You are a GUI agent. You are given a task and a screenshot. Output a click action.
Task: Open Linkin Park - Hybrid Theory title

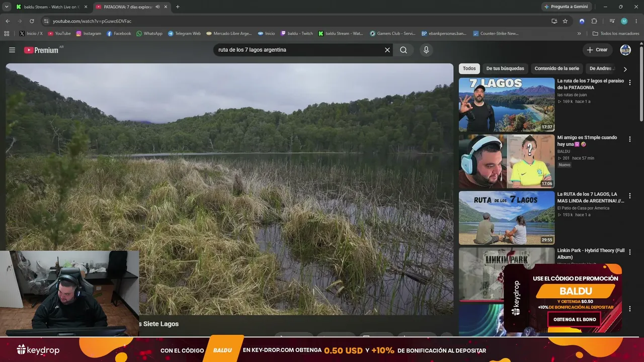click(591, 254)
